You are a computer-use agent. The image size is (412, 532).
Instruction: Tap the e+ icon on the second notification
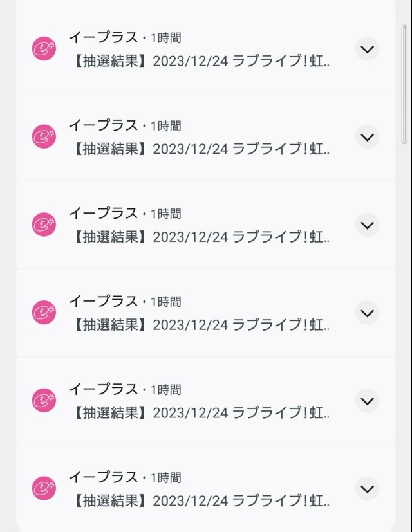click(x=44, y=136)
